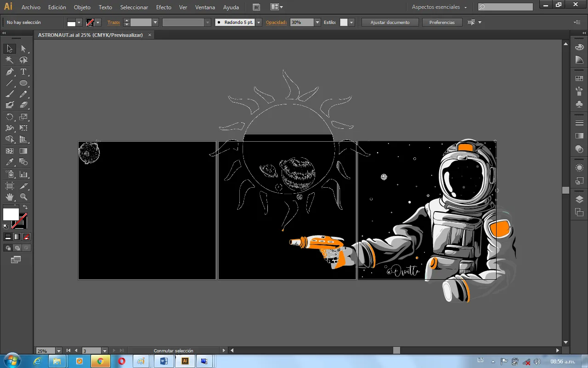Open the Stroke panel icon

579,123
